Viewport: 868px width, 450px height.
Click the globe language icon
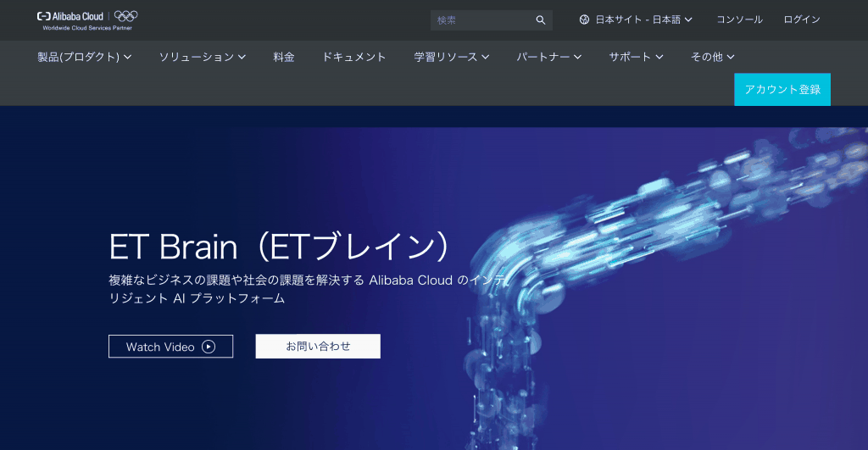click(x=584, y=20)
